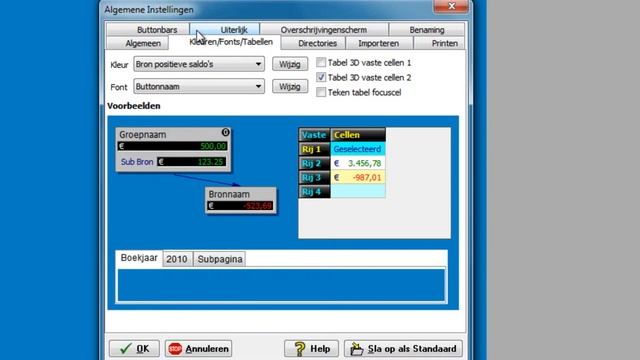This screenshot has width=640, height=360.
Task: Click the blue Boekjaar page preview area
Action: pos(281,284)
